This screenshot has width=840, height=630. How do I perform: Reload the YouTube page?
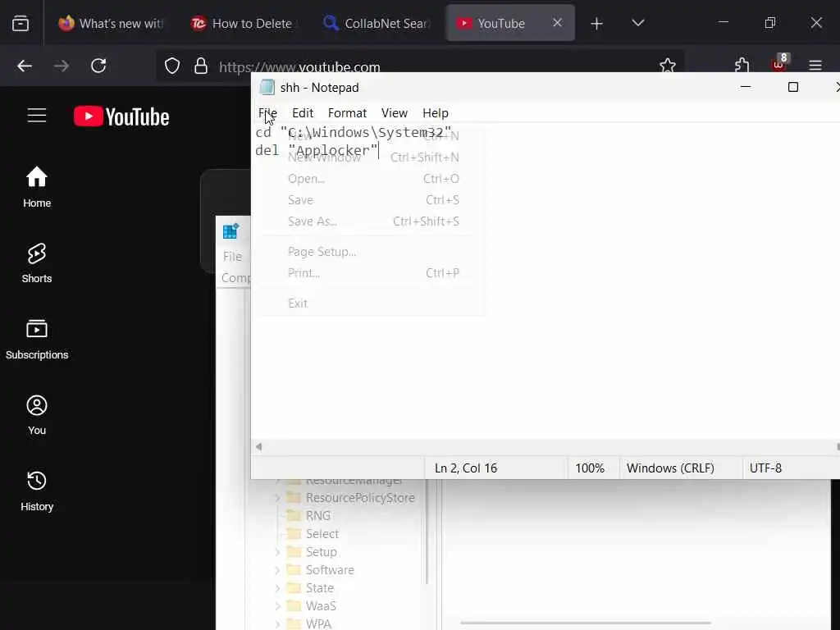[x=98, y=66]
